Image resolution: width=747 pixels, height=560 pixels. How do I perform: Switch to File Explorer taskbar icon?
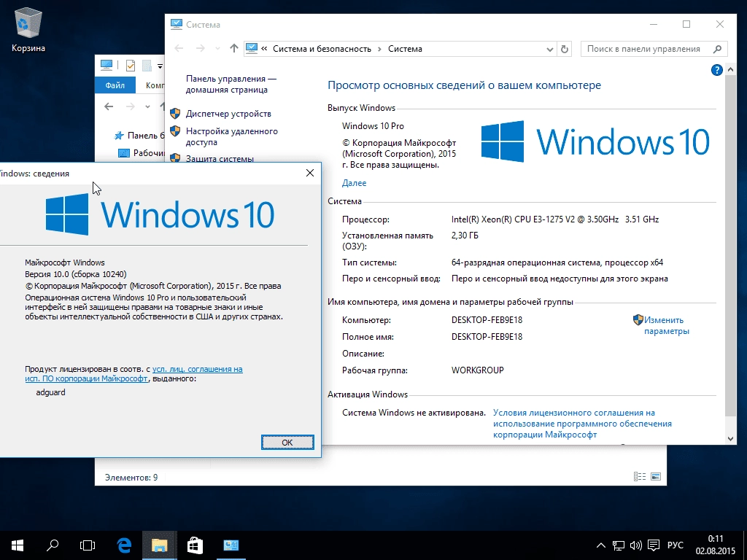coord(160,545)
